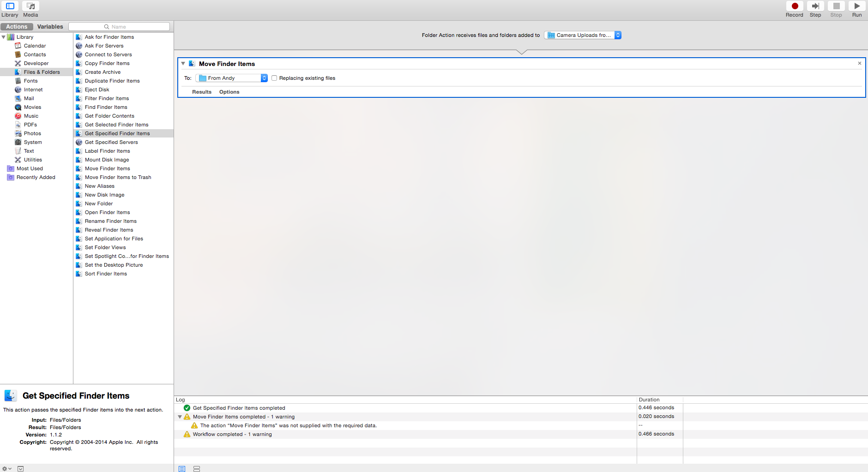Select Utilities category in library

[x=33, y=160]
